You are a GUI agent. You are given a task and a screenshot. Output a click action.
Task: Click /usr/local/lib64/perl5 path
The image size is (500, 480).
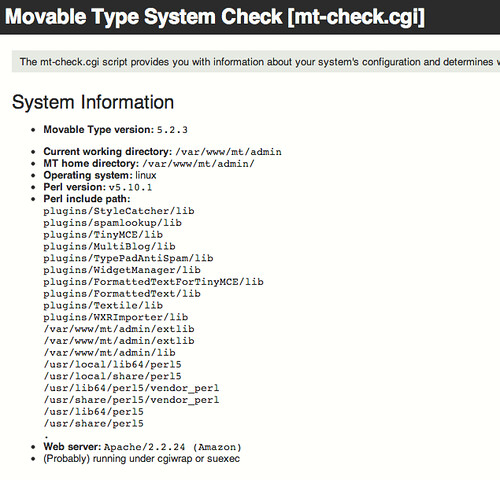(112, 364)
